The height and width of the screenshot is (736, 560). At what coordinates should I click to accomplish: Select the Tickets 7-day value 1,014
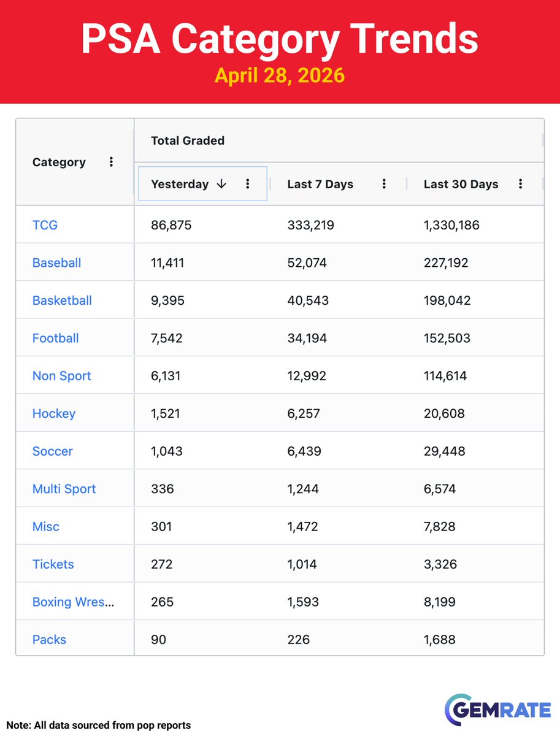(x=302, y=564)
